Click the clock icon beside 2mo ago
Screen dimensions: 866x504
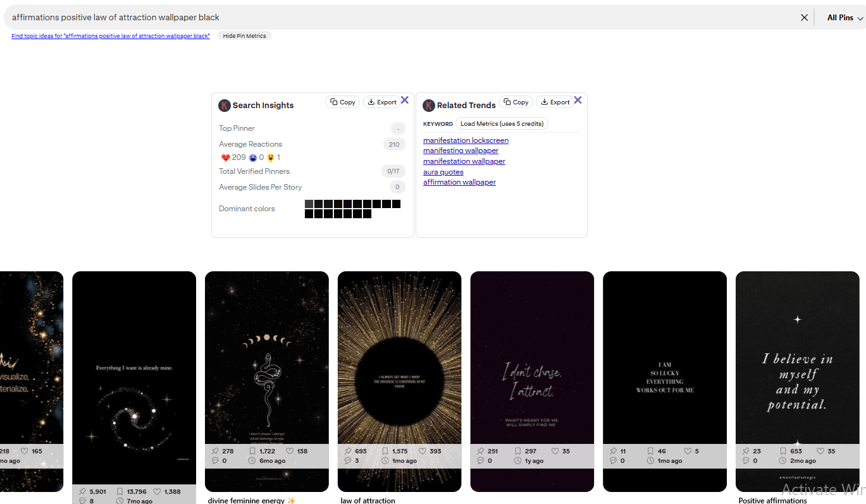(783, 461)
